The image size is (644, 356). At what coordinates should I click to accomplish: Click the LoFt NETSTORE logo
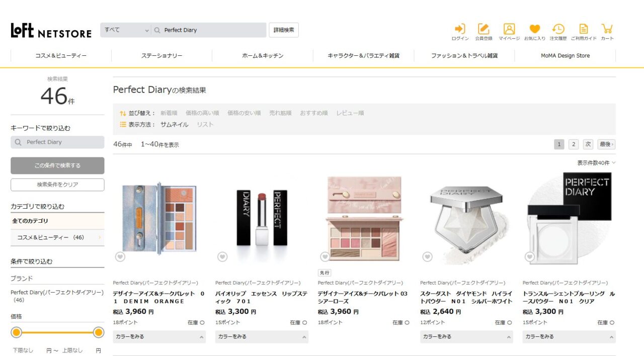coord(51,31)
